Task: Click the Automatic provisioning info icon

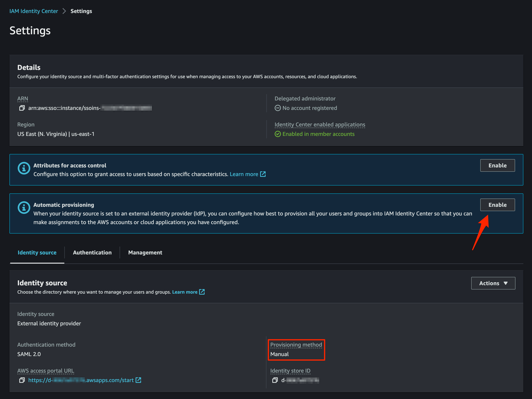Action: tap(24, 207)
